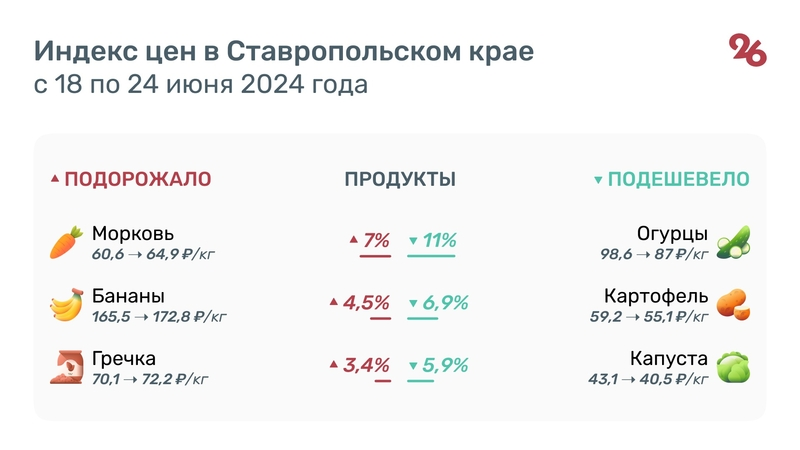This screenshot has height=450, width=800.
Task: Click the red 26 logo
Action: point(747,50)
